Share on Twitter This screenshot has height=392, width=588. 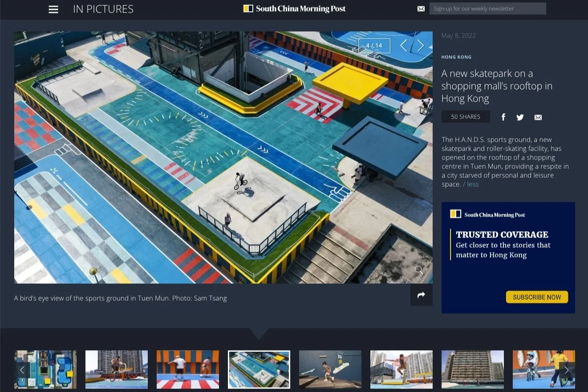click(520, 117)
